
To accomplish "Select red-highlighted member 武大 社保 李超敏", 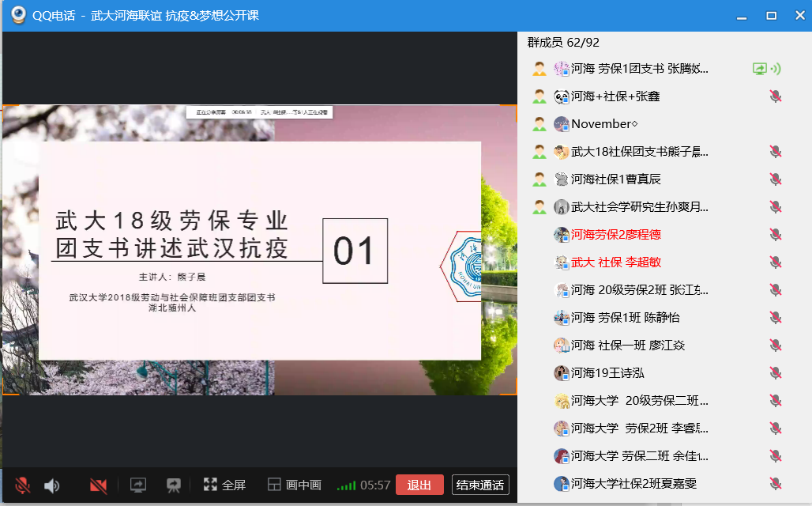I will (x=616, y=262).
